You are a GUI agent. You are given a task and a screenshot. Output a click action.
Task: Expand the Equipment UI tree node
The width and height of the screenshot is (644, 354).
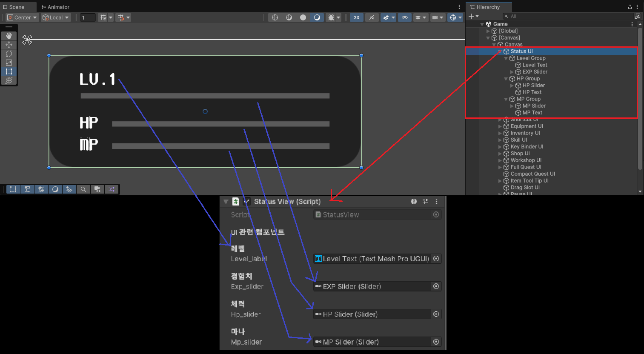click(x=500, y=126)
